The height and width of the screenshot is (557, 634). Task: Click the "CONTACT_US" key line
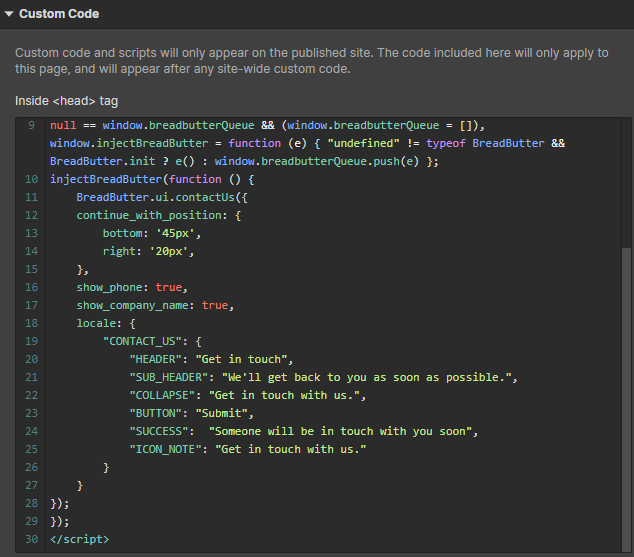click(152, 341)
